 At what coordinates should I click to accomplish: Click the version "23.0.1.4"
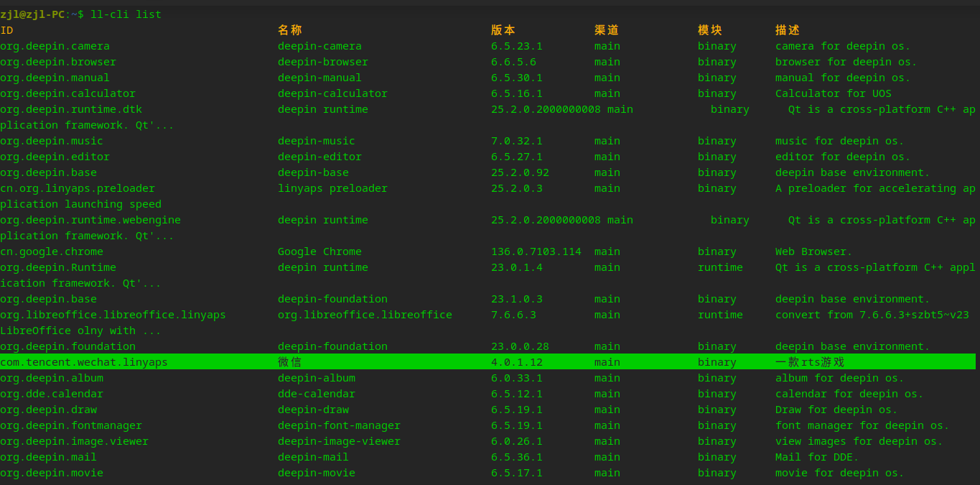click(517, 267)
